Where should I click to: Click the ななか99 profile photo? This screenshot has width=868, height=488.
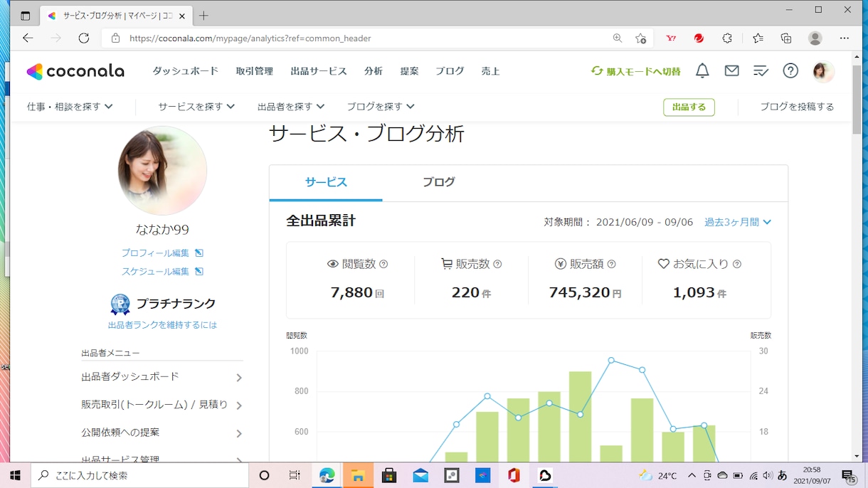(162, 171)
